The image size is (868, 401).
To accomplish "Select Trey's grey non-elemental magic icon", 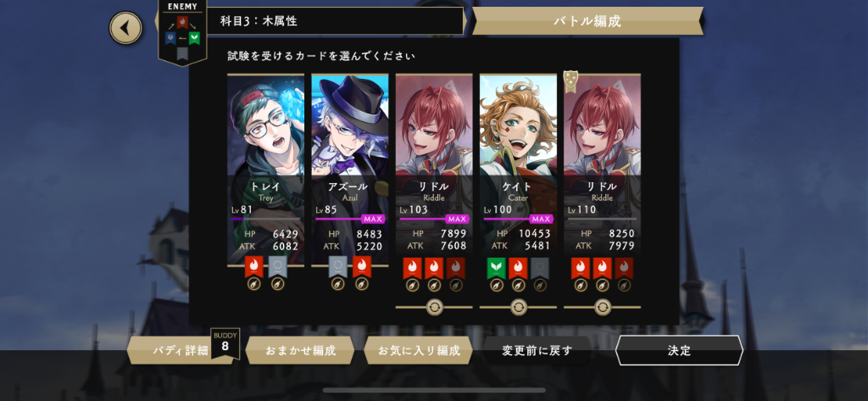I will click(x=278, y=267).
